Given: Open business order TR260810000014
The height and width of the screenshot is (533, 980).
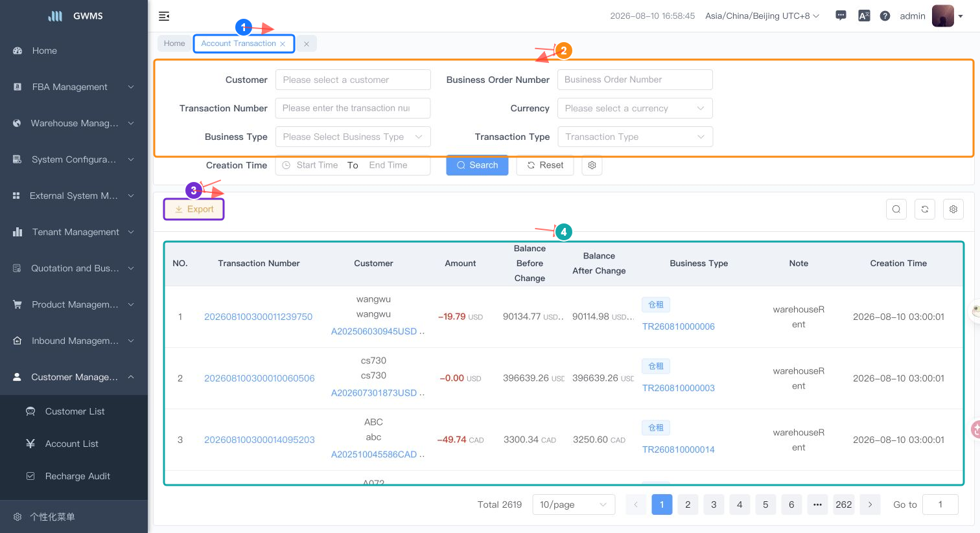Looking at the screenshot, I should point(678,449).
